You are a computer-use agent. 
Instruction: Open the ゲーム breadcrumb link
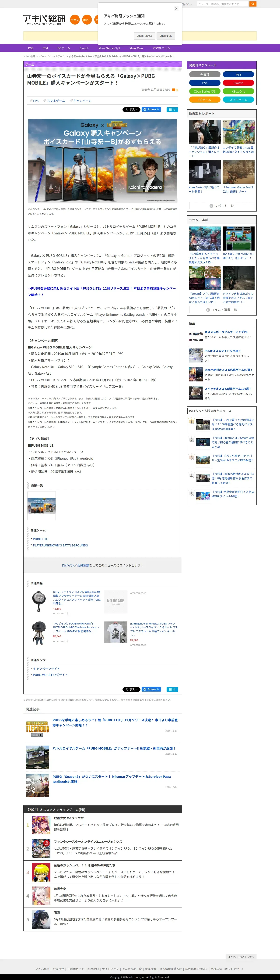click(x=43, y=56)
